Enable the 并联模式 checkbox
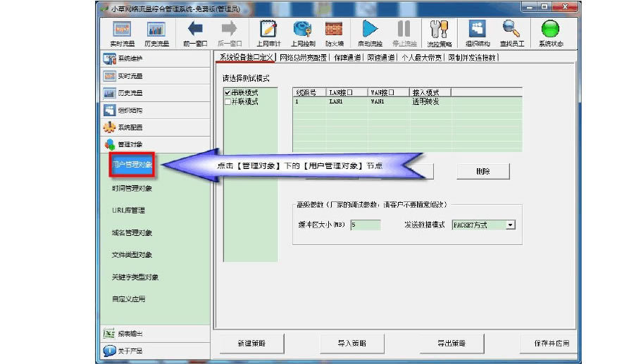This screenshot has width=629, height=364. click(228, 102)
